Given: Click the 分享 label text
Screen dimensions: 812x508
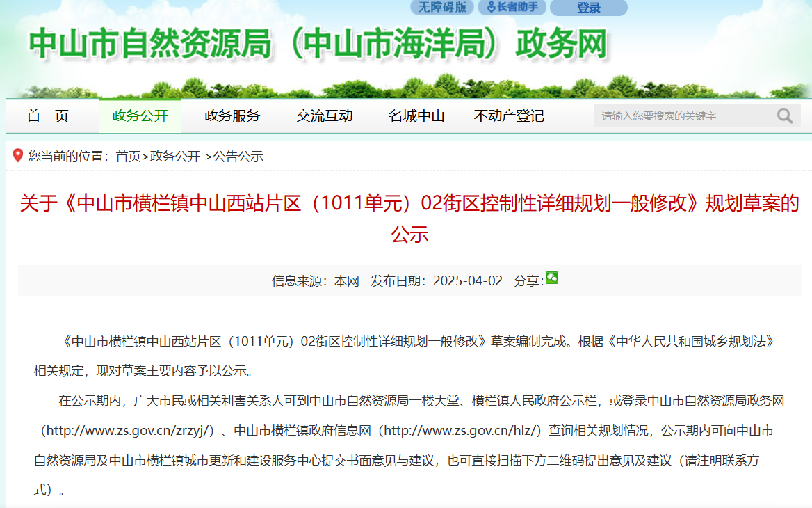Looking at the screenshot, I should coord(529,281).
